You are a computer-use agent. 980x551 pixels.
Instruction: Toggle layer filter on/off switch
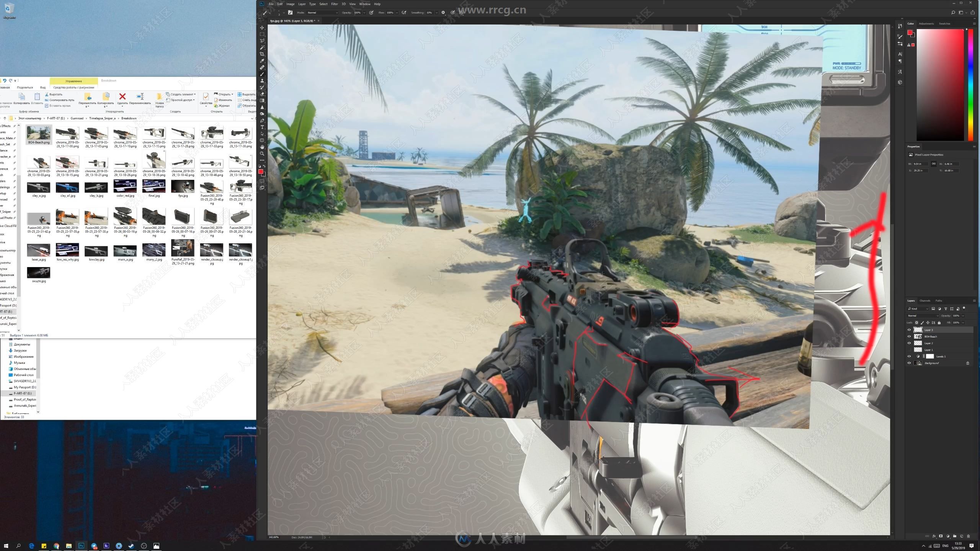[x=964, y=308]
